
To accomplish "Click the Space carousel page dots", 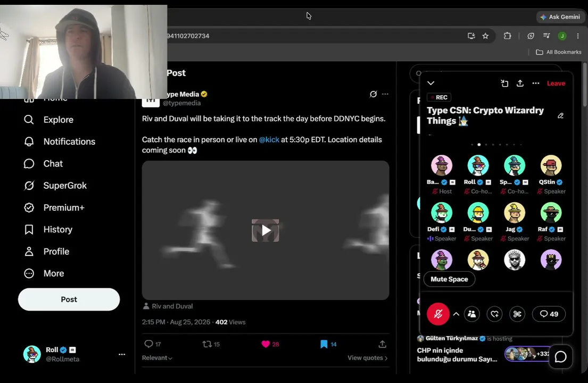I will tap(496, 144).
